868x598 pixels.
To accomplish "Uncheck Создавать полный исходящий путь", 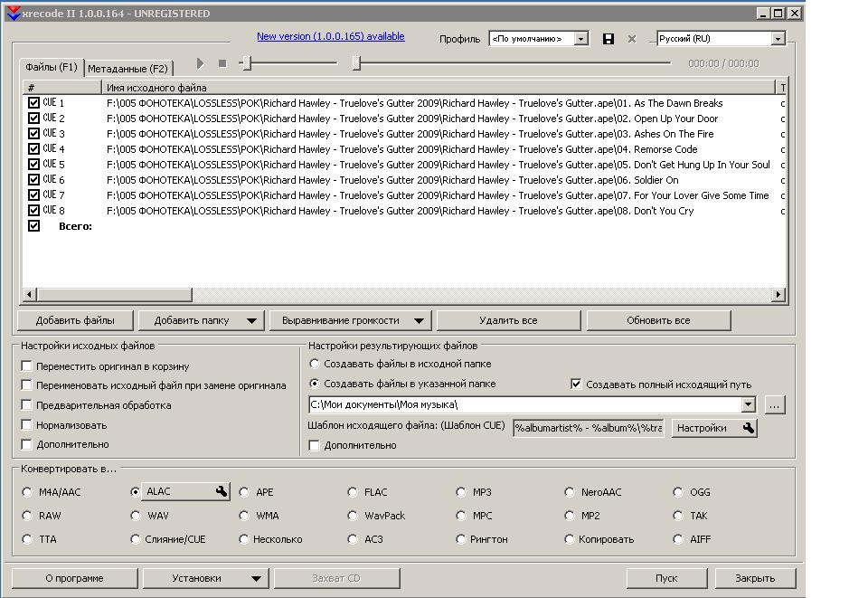I will pyautogui.click(x=576, y=384).
